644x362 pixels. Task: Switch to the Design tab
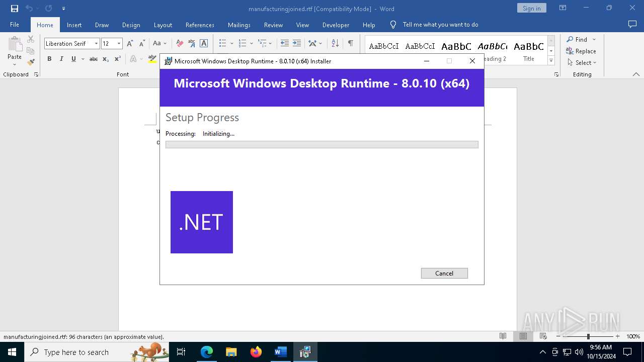[x=131, y=25]
